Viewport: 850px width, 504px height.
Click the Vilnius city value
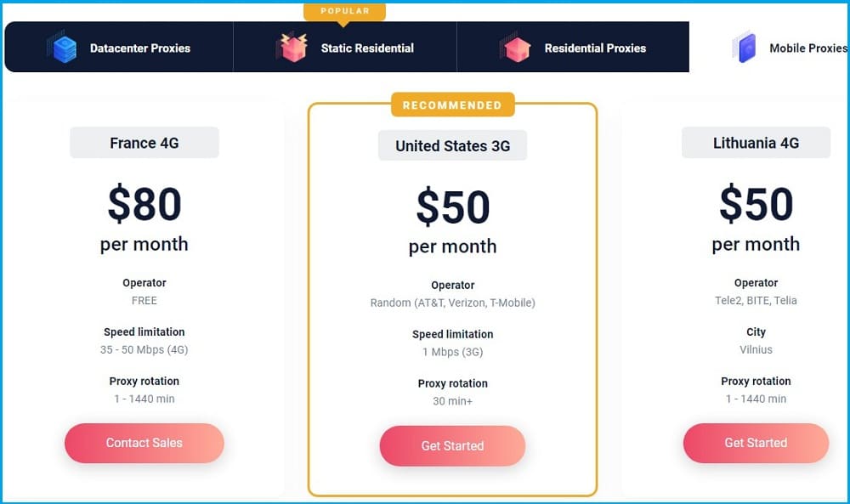[756, 349]
